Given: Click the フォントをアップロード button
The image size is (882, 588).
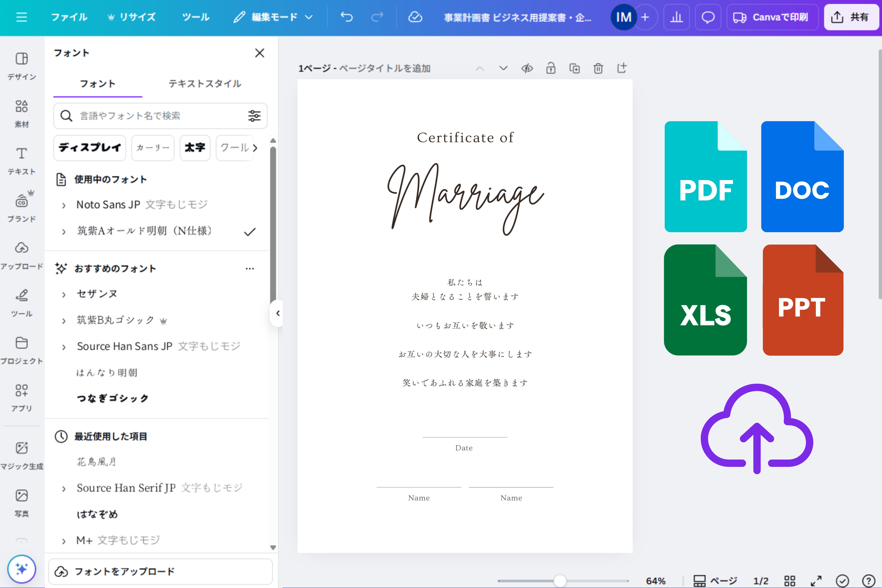Looking at the screenshot, I should click(161, 572).
